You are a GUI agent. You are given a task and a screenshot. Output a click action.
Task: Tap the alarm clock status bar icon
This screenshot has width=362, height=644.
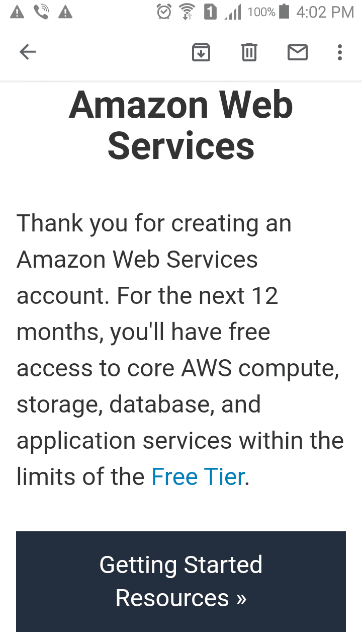point(164,11)
